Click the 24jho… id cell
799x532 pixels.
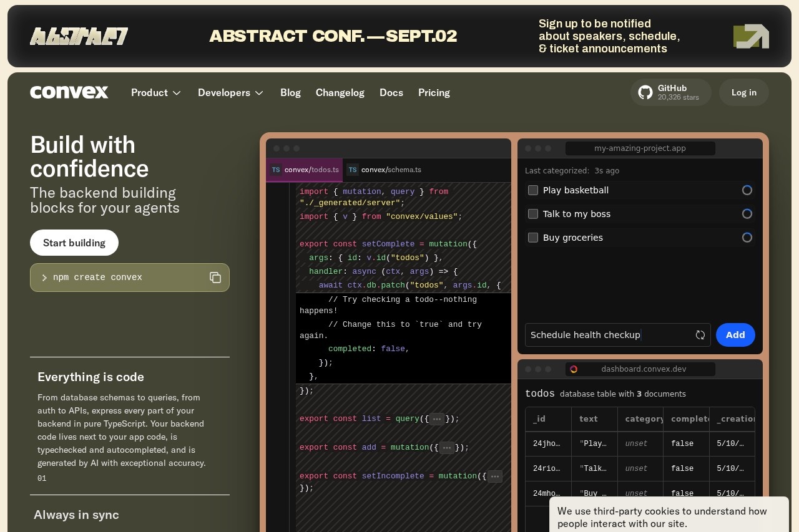[548, 443]
